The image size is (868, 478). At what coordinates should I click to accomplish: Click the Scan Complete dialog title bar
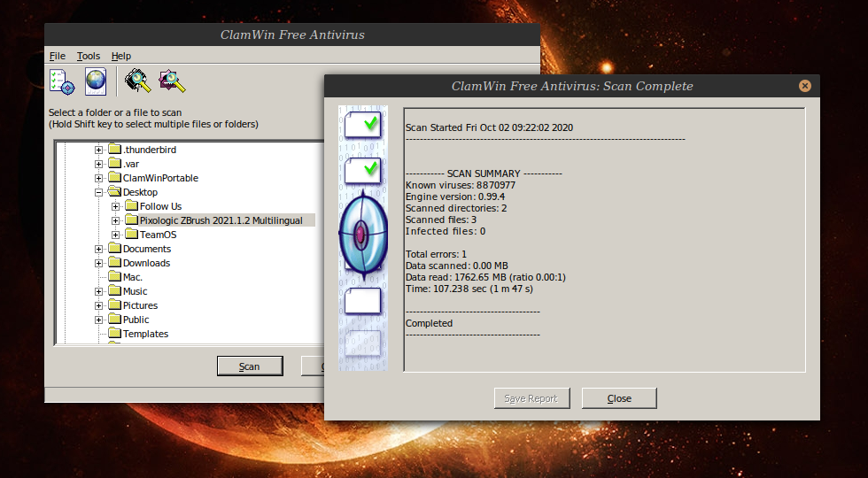tap(572, 86)
